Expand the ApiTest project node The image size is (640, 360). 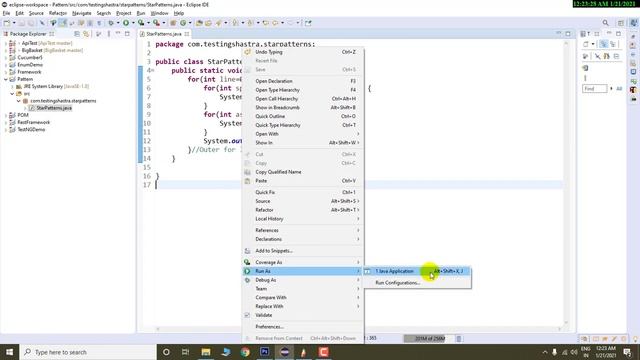[x=6, y=43]
